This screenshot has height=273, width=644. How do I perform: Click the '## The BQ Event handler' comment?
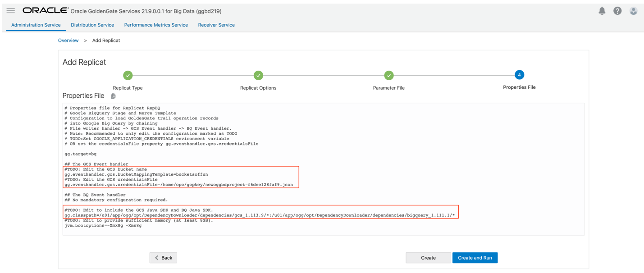click(95, 195)
